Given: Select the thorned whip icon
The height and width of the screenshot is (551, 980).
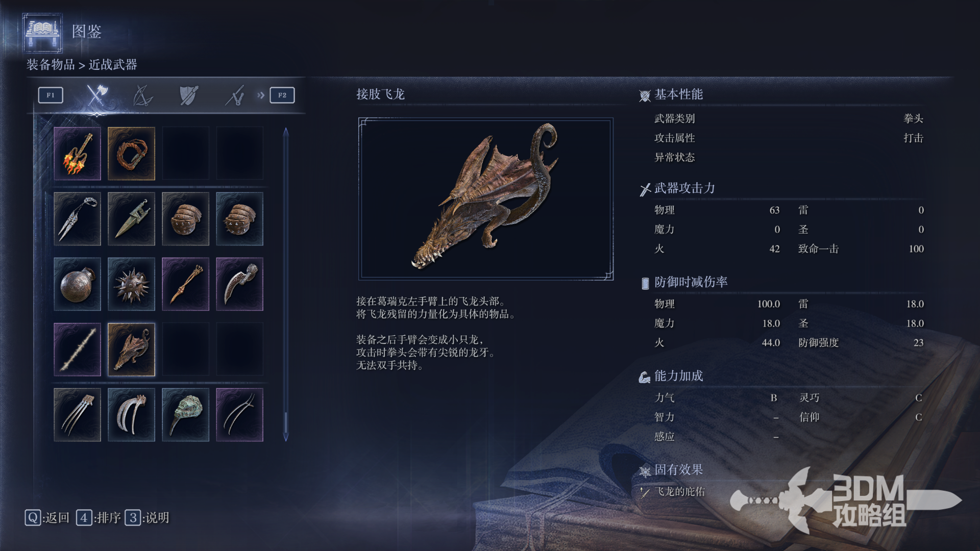Looking at the screenshot, I should [x=78, y=349].
